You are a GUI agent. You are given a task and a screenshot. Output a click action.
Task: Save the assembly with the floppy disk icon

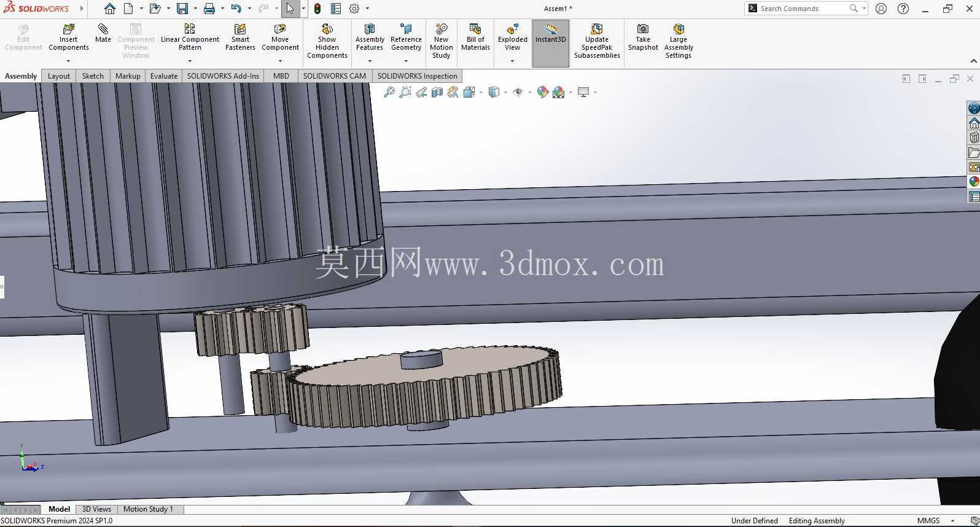[182, 9]
